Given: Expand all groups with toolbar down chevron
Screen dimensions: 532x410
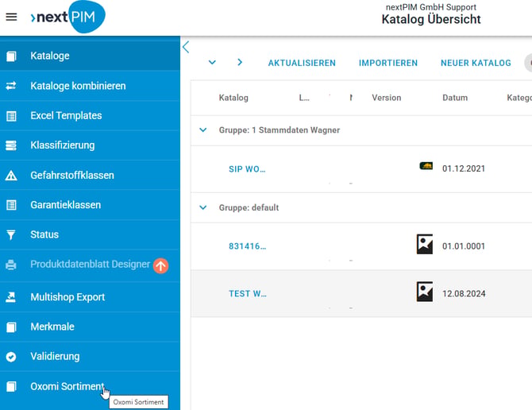Looking at the screenshot, I should (x=212, y=63).
